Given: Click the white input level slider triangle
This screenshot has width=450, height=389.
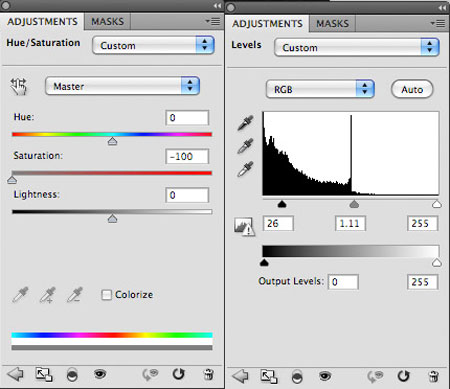Looking at the screenshot, I should pos(437,204).
